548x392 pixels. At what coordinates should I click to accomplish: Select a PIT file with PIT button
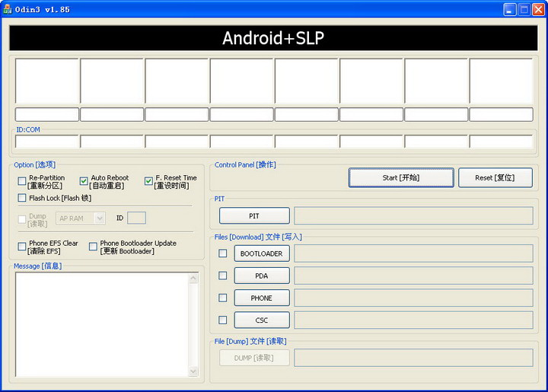pyautogui.click(x=254, y=216)
